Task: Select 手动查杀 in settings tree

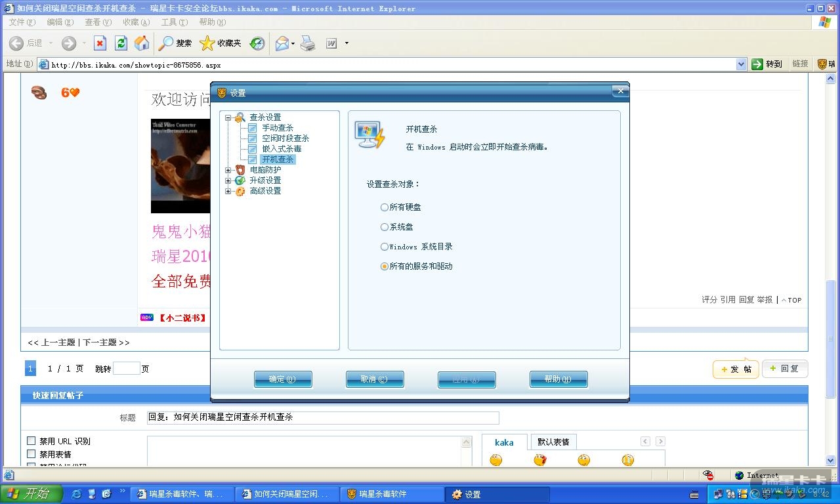Action: [278, 128]
